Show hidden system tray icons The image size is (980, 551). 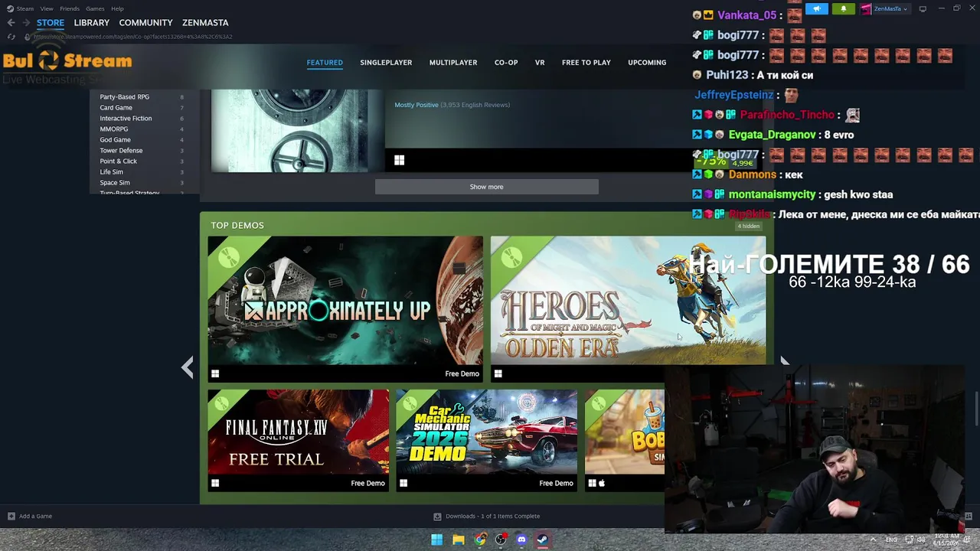pos(873,540)
